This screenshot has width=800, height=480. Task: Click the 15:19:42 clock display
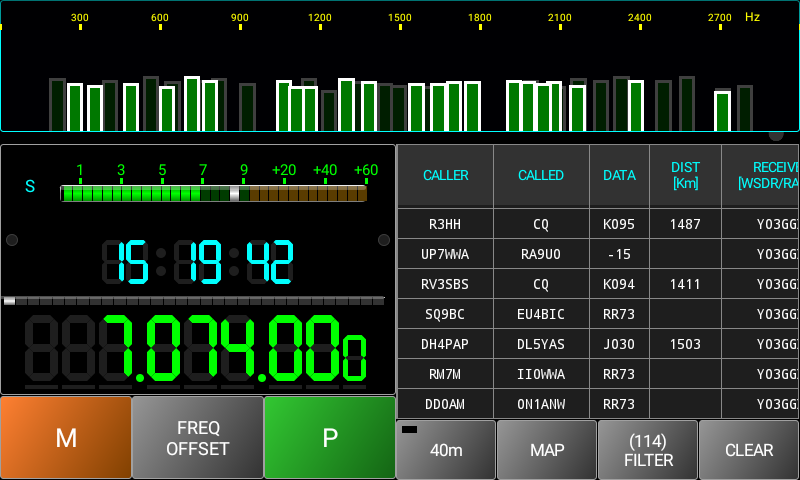197,263
